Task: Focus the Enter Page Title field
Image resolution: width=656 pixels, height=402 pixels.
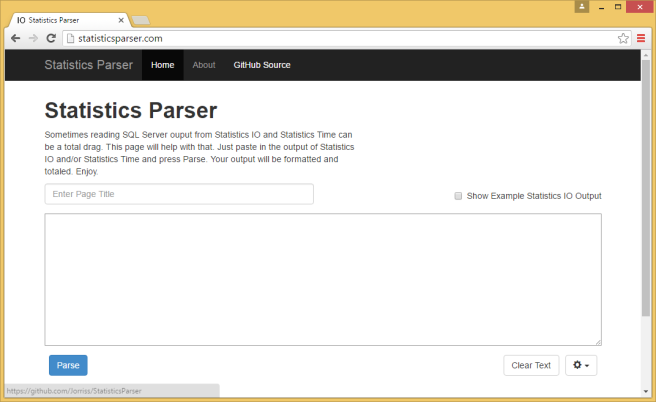Action: tap(179, 194)
